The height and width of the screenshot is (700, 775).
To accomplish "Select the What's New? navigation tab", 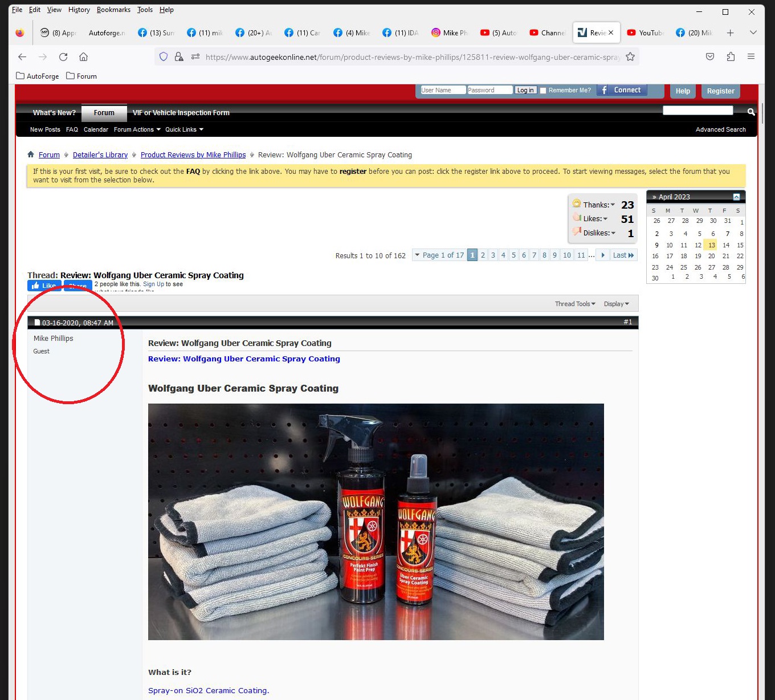I will pos(54,113).
